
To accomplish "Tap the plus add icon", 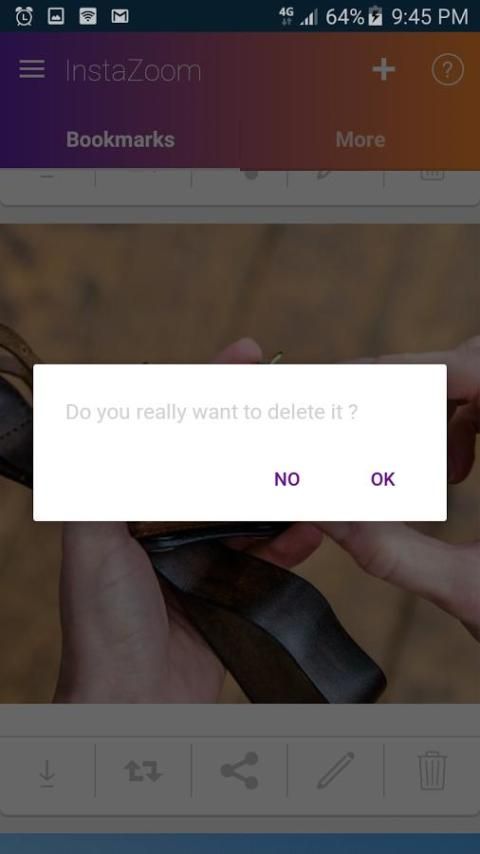I will [x=384, y=69].
